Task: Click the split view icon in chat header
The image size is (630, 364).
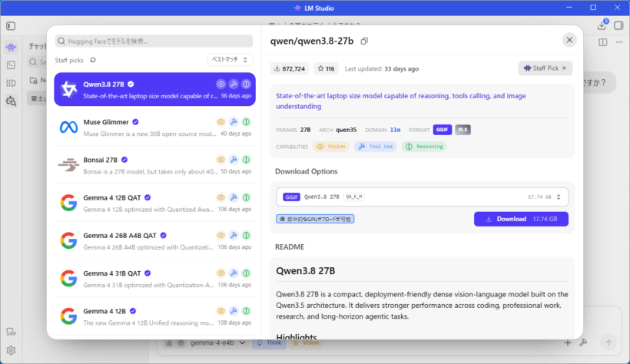Action: click(x=602, y=42)
